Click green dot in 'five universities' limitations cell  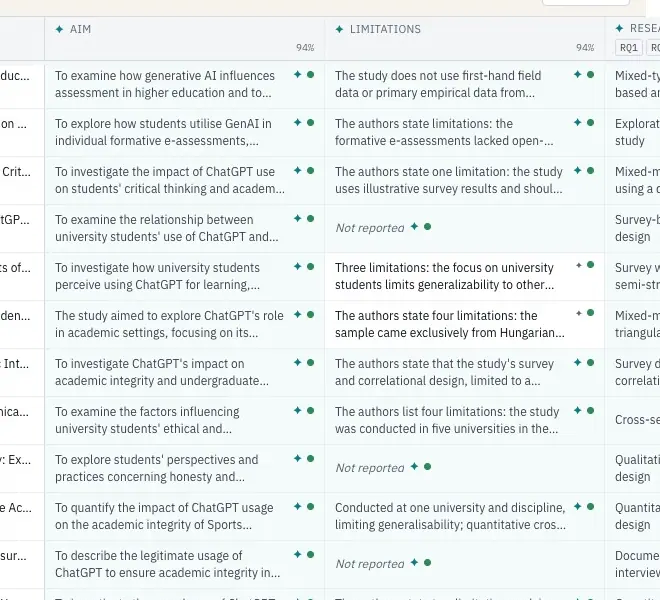coord(591,411)
